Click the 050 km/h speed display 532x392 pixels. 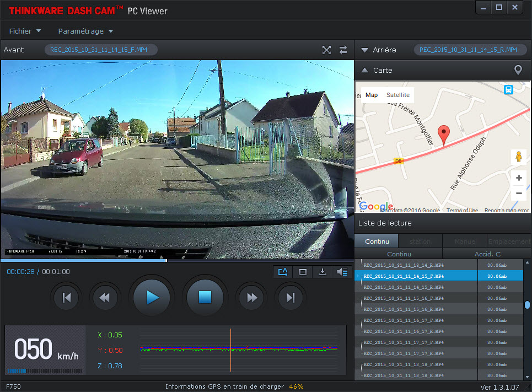(x=46, y=349)
